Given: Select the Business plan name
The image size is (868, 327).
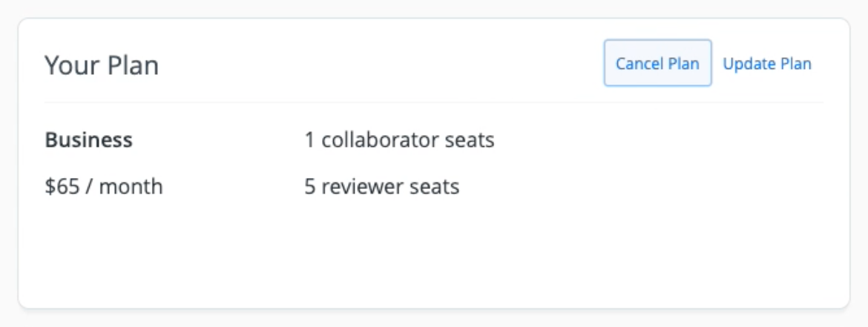Looking at the screenshot, I should click(89, 139).
